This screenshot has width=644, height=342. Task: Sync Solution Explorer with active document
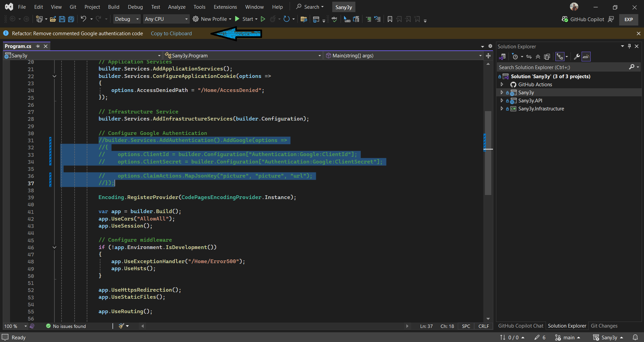(x=529, y=56)
